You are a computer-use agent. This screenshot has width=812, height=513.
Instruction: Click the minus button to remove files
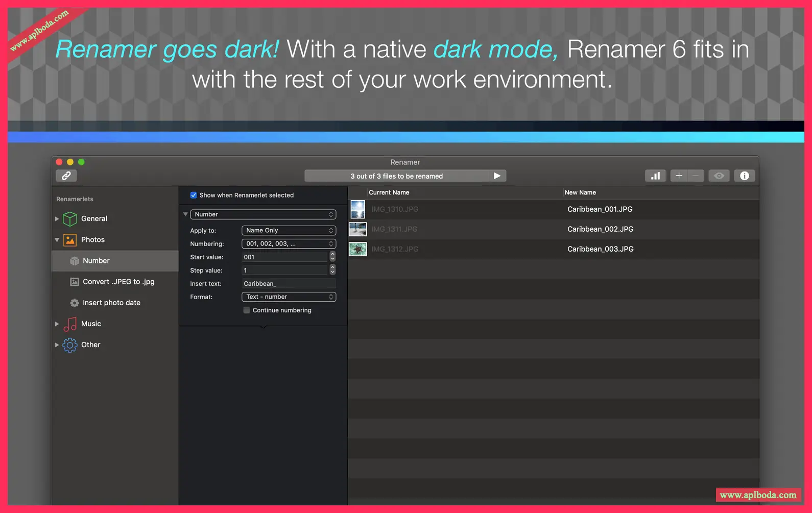click(696, 176)
